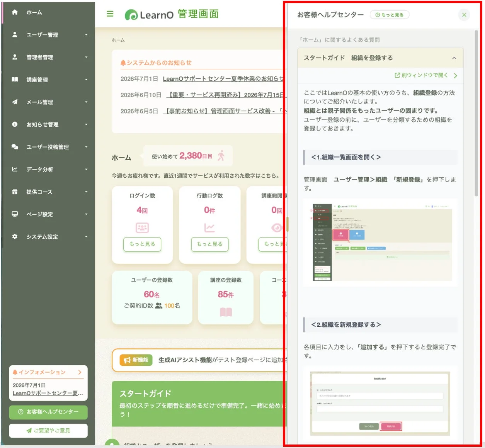
Task: Open the インフォメーション card header
Action: click(x=48, y=372)
